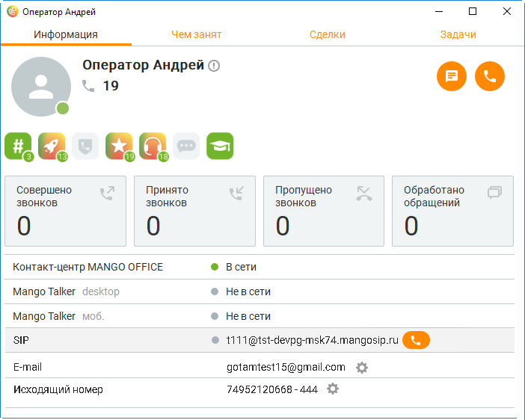The image size is (525, 420).
Task: Switch to the Информация tab
Action: click(x=66, y=34)
